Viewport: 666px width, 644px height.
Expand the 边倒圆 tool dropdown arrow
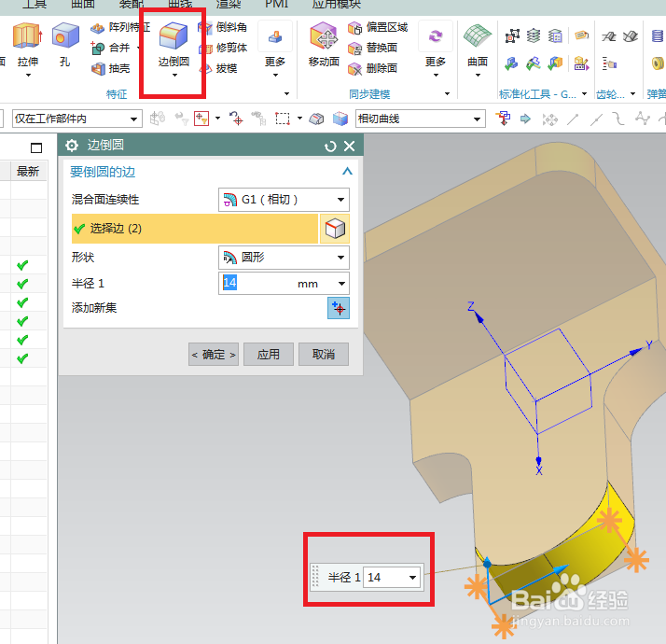click(x=174, y=76)
